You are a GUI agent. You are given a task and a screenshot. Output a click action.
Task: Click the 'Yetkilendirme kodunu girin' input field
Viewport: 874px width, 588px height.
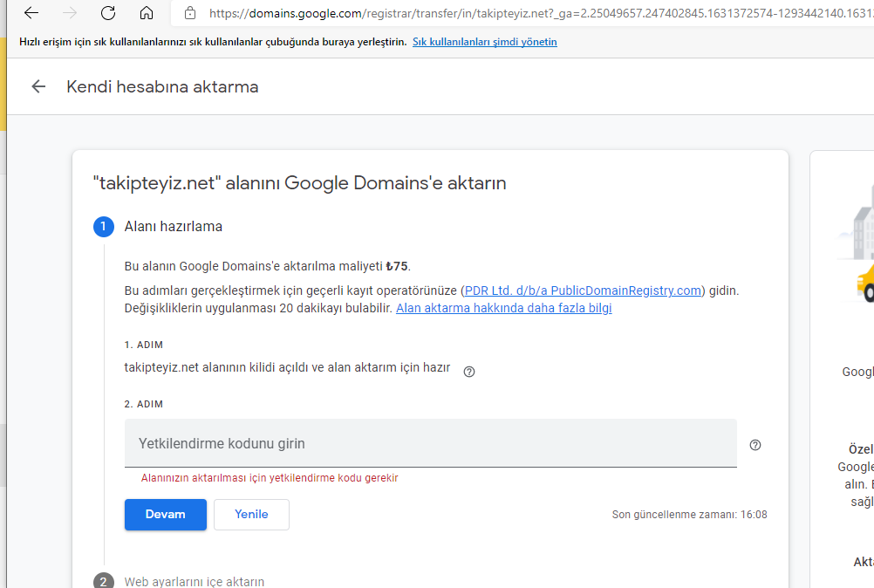point(430,443)
